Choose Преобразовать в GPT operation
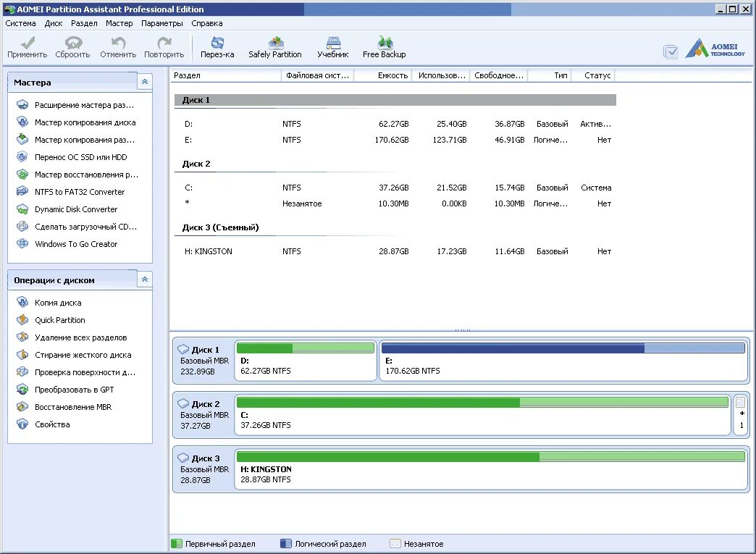This screenshot has height=554, width=756. point(65,390)
